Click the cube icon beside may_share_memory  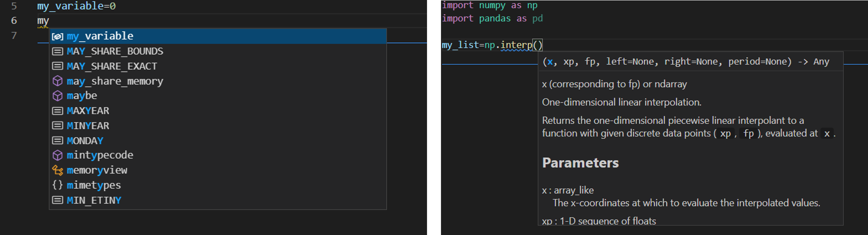pos(57,81)
